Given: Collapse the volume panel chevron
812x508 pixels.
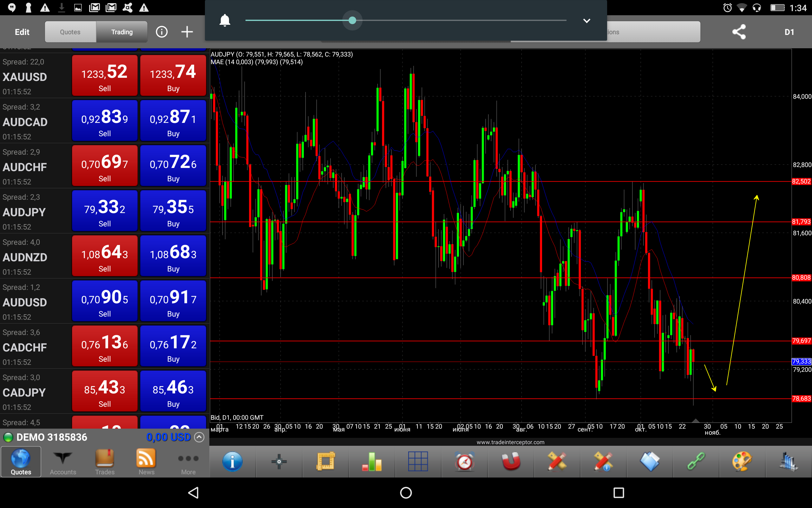Looking at the screenshot, I should click(586, 21).
